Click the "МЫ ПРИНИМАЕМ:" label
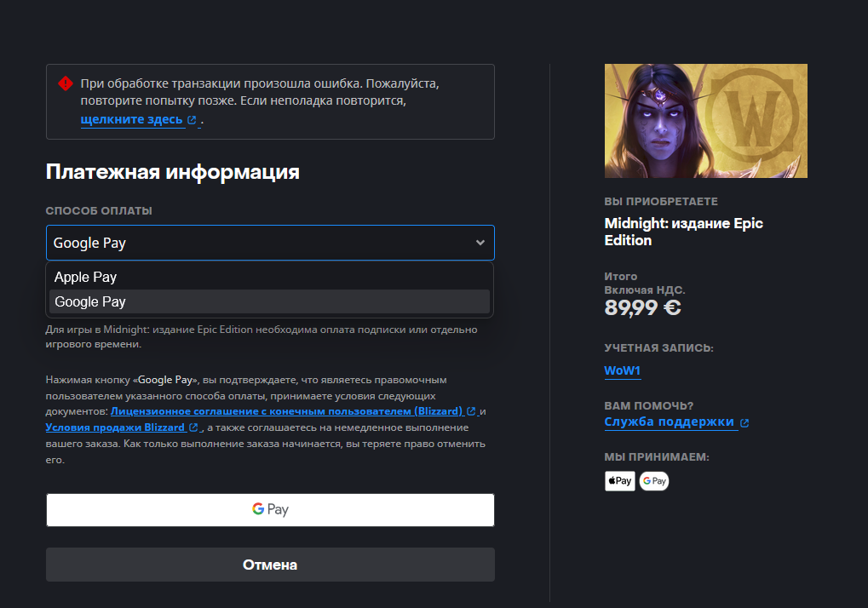 click(657, 457)
